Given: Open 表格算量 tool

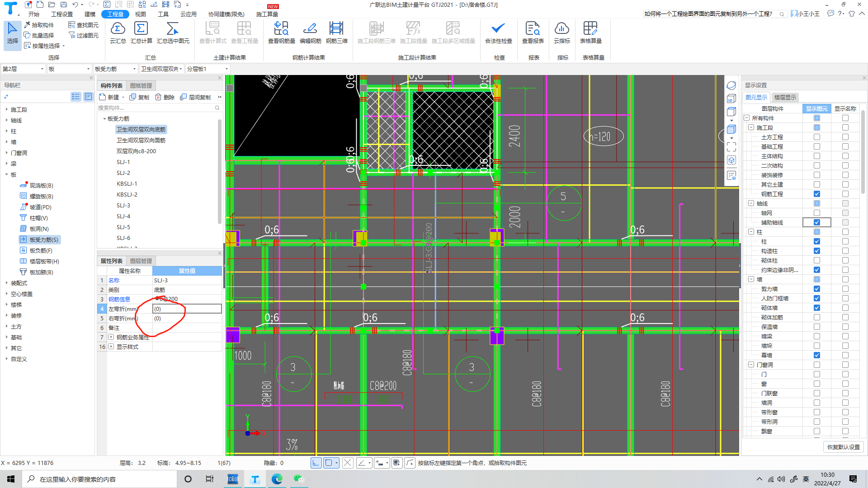Looking at the screenshot, I should (590, 33).
